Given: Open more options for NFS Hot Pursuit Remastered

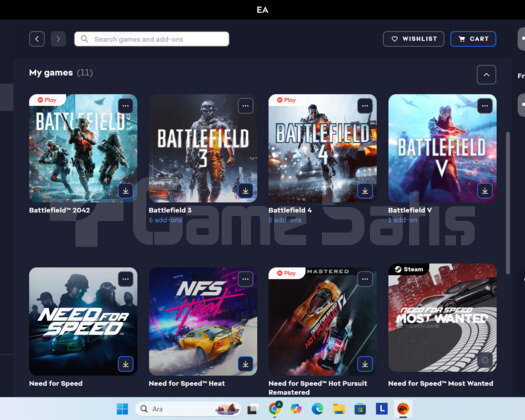Looking at the screenshot, I should click(x=365, y=279).
